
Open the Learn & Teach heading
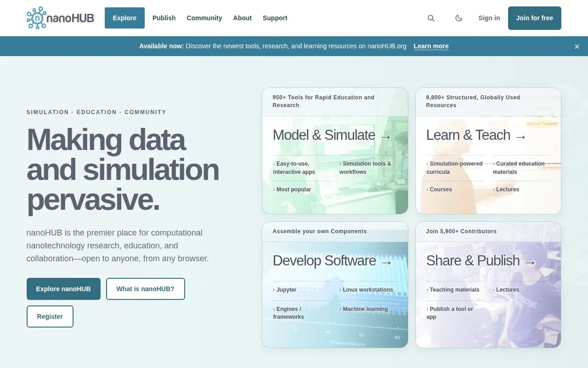point(476,135)
